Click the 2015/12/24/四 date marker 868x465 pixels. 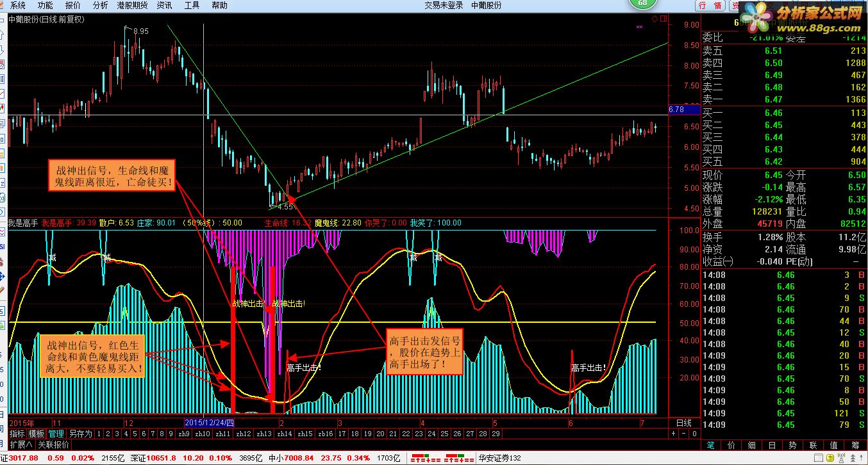[x=210, y=423]
